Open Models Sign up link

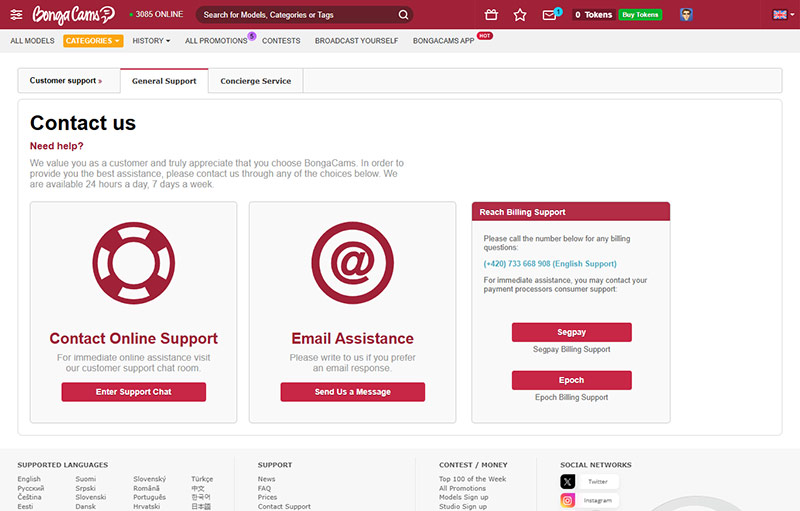(x=463, y=497)
